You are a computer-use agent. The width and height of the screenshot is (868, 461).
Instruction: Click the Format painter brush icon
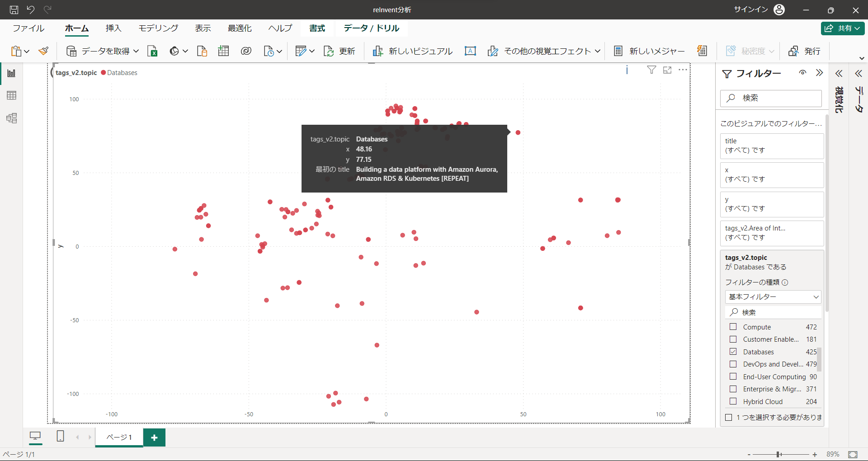tap(43, 51)
